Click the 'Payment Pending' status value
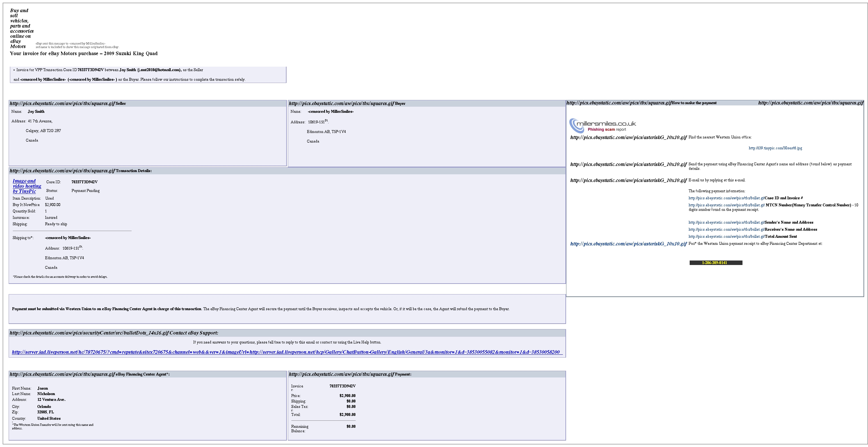Screen dimensions: 868x447 tap(85, 191)
